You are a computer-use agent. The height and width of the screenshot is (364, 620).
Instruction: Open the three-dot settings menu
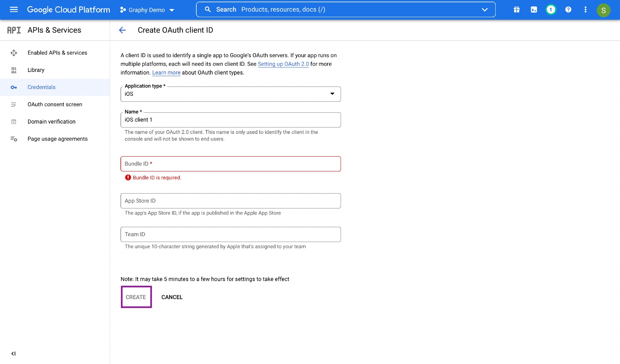click(x=585, y=10)
